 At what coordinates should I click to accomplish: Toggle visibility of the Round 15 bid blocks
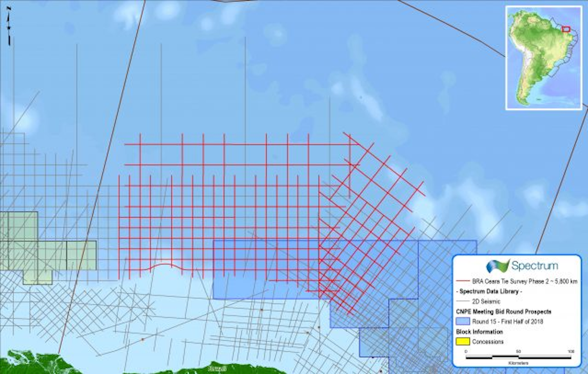(463, 321)
